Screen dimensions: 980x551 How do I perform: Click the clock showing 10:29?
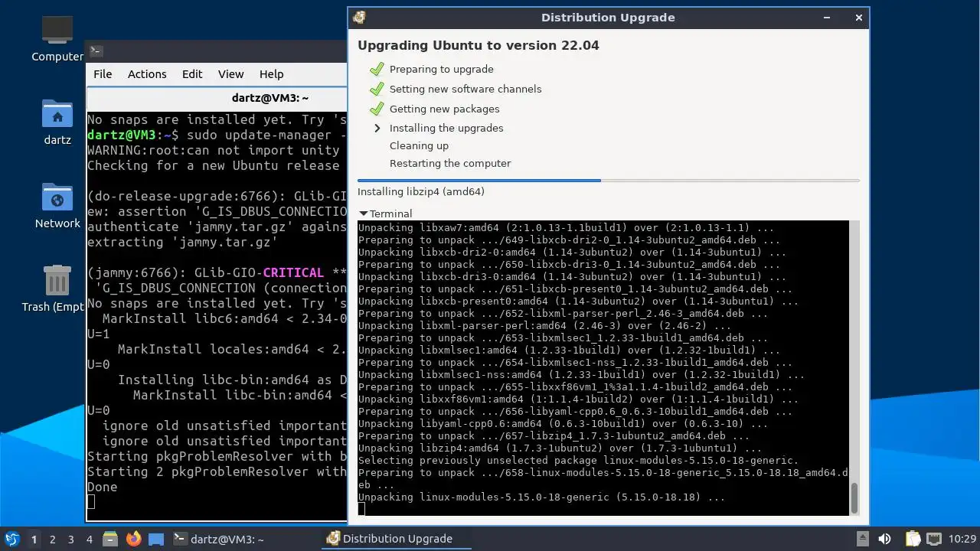click(962, 539)
